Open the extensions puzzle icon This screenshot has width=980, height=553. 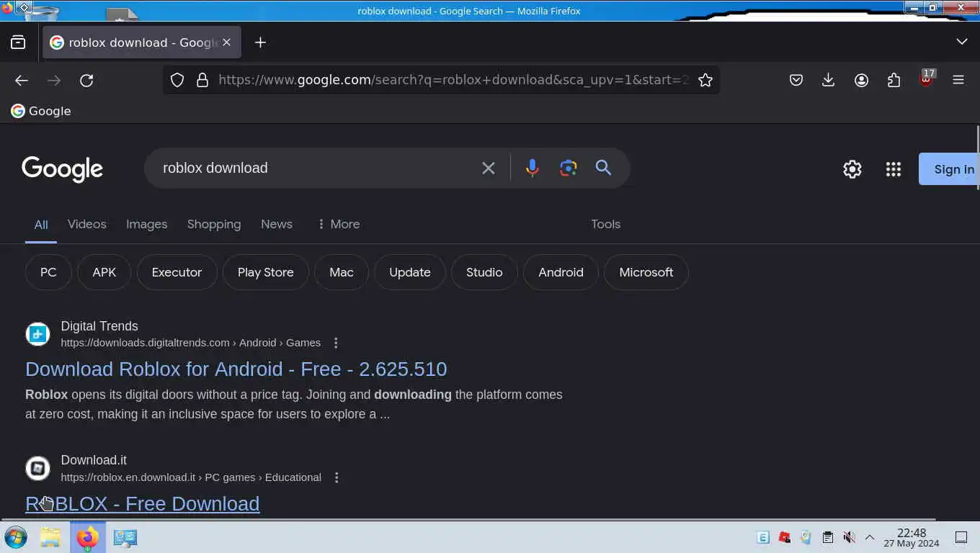coord(894,80)
